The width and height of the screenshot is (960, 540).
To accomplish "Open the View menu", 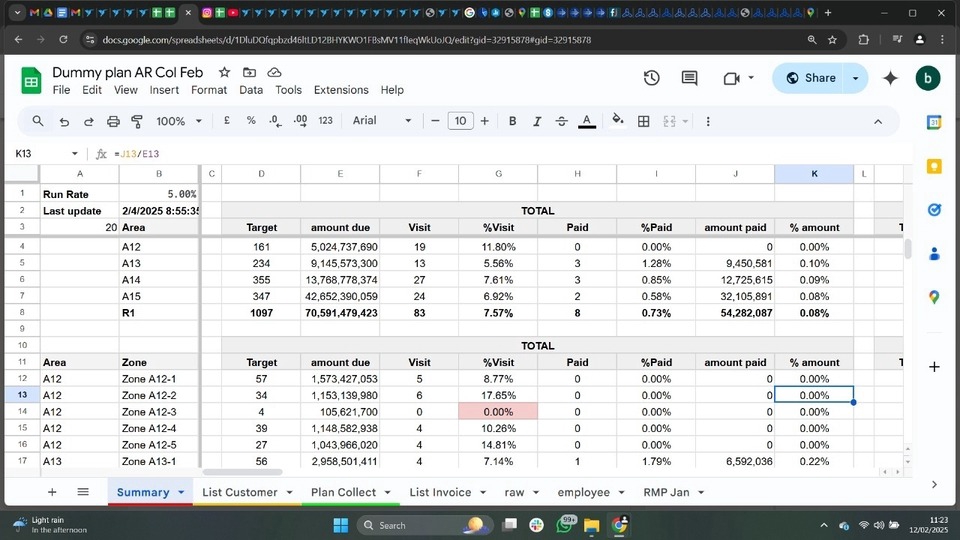I will (x=126, y=90).
